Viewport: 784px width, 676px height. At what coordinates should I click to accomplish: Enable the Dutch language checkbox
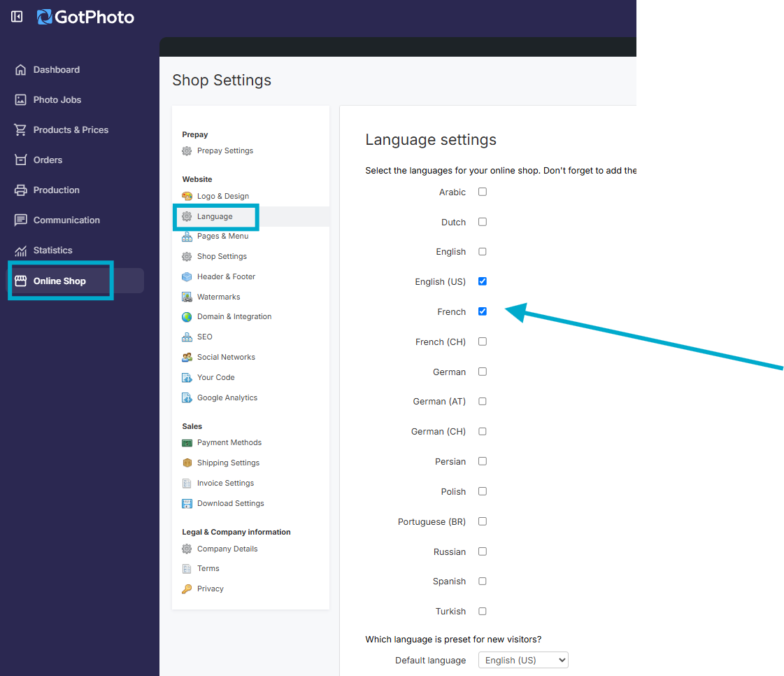(483, 222)
